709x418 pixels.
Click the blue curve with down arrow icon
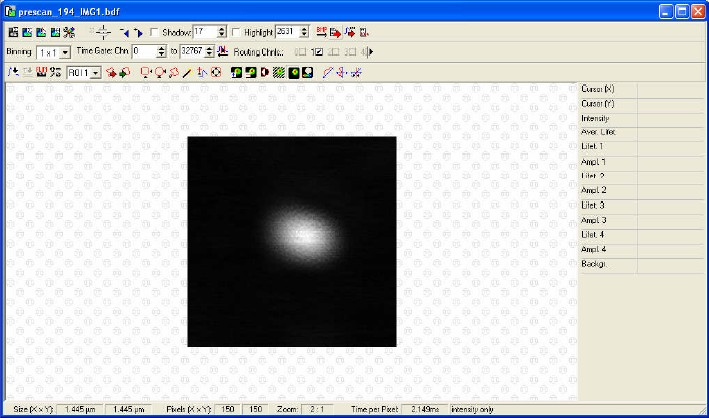pyautogui.click(x=14, y=72)
